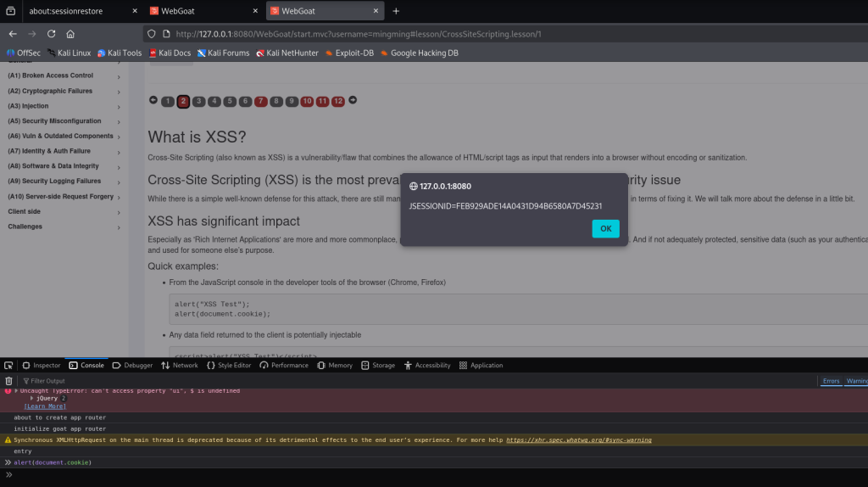Switch to Storage DevTools tab
The image size is (868, 487).
(x=378, y=365)
